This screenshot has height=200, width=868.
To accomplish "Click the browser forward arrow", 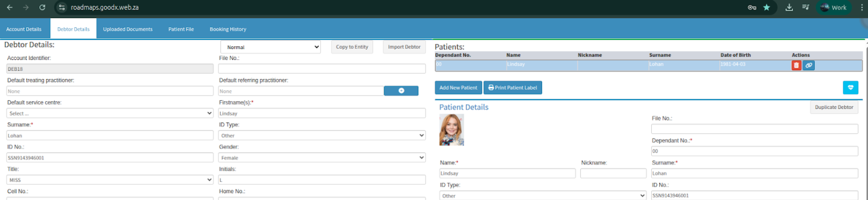I will 26,7.
